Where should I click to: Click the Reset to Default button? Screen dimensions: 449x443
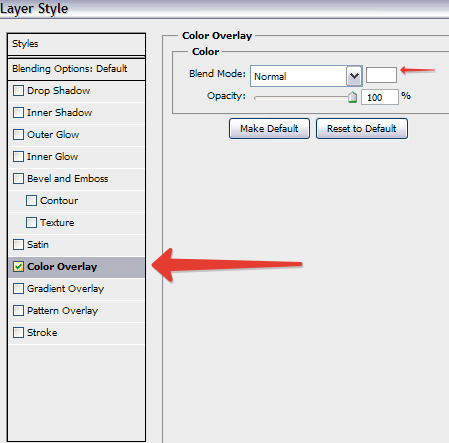(362, 129)
